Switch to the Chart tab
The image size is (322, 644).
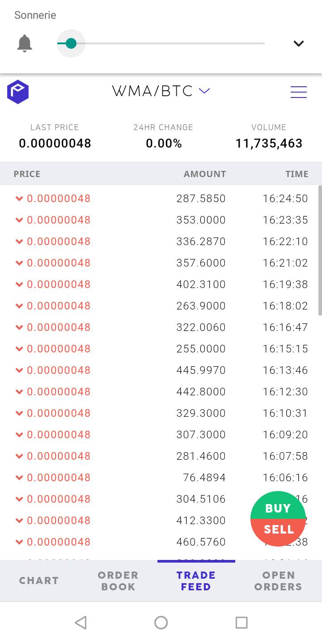tap(39, 580)
